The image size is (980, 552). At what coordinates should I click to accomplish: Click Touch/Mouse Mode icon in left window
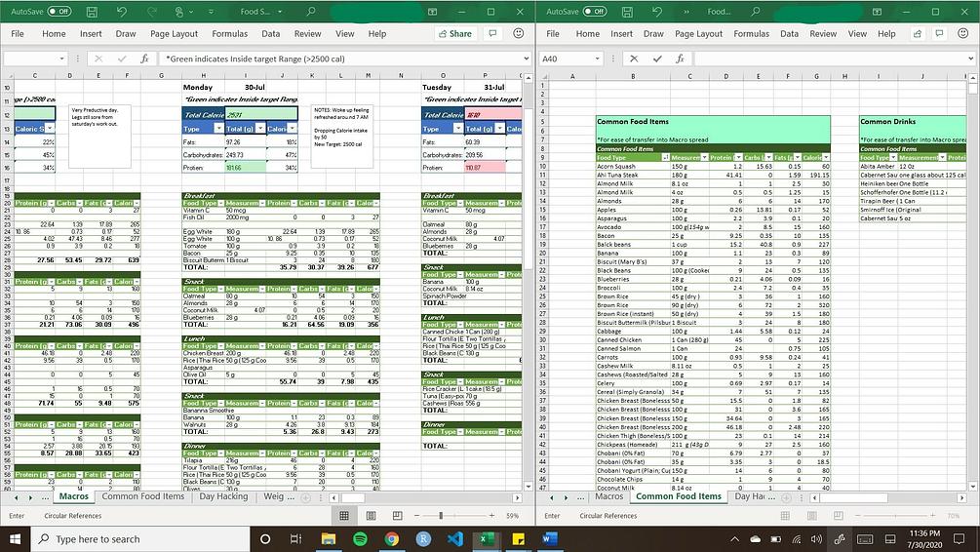(x=179, y=12)
